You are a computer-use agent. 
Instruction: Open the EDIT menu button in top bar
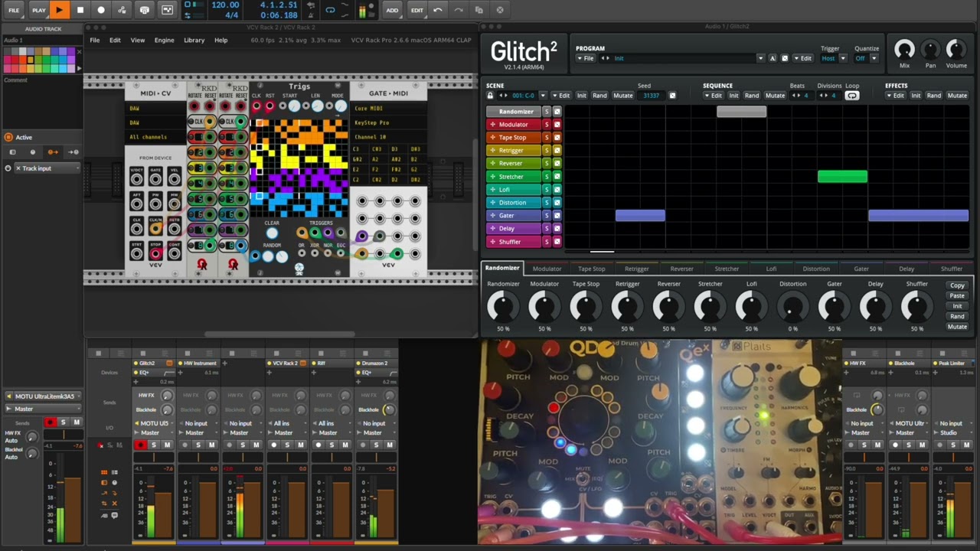click(x=416, y=10)
